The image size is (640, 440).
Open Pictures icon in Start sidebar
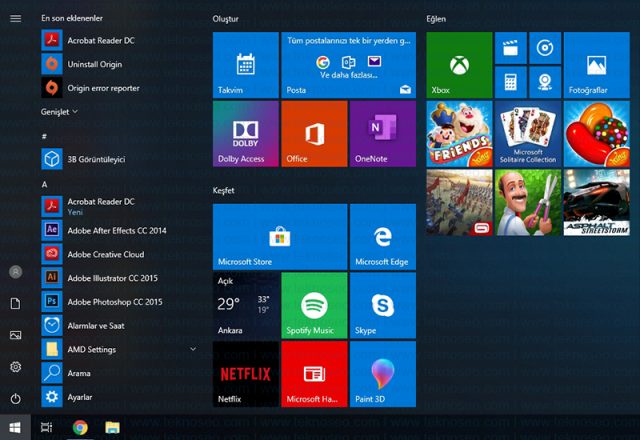(x=16, y=335)
